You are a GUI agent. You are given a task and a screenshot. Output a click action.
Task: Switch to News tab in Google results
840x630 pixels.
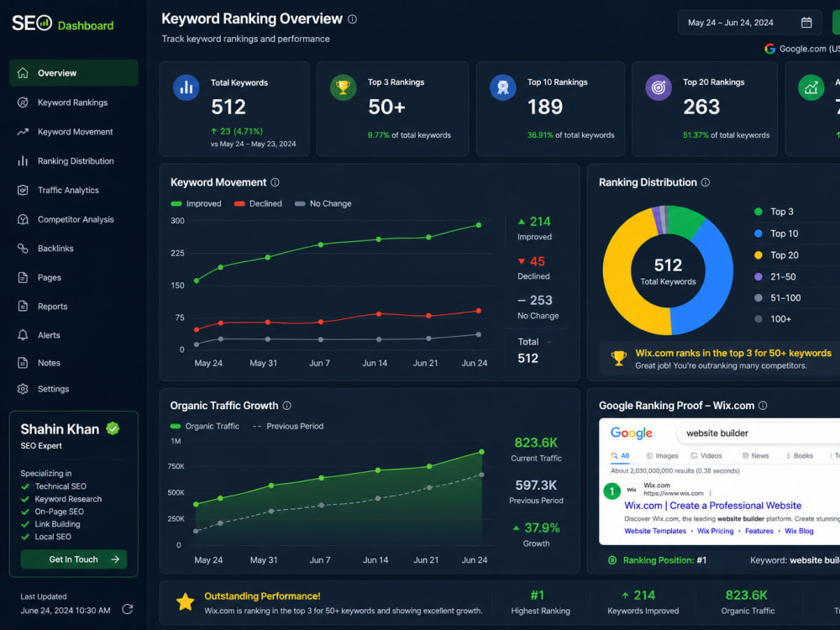click(x=755, y=456)
